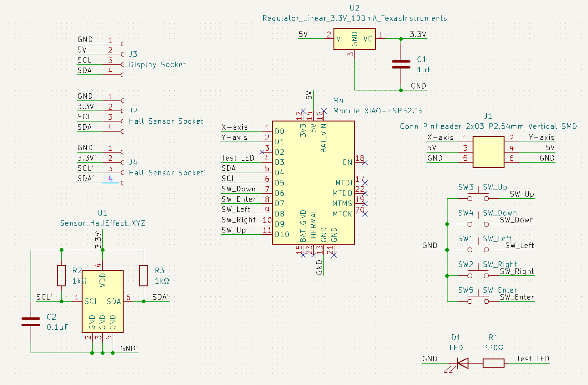The width and height of the screenshot is (588, 385).
Task: Select the M4 XIAO-ESP32C3 module body
Action: pos(313,183)
